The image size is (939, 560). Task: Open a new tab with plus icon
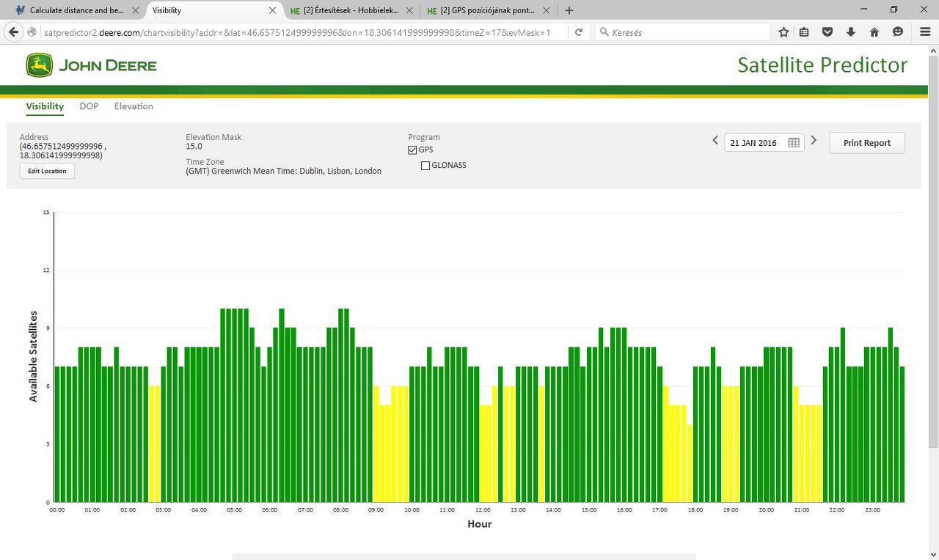[x=569, y=10]
